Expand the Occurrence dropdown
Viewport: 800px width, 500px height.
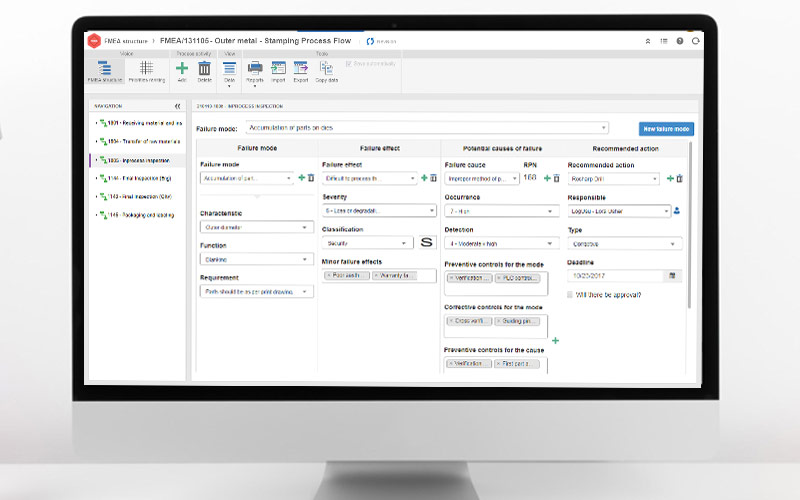(501, 211)
